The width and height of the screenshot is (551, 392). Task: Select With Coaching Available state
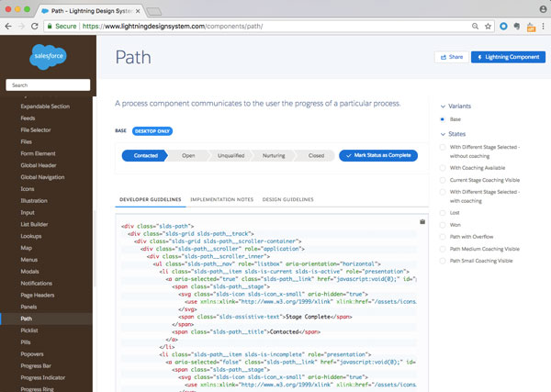pos(443,168)
